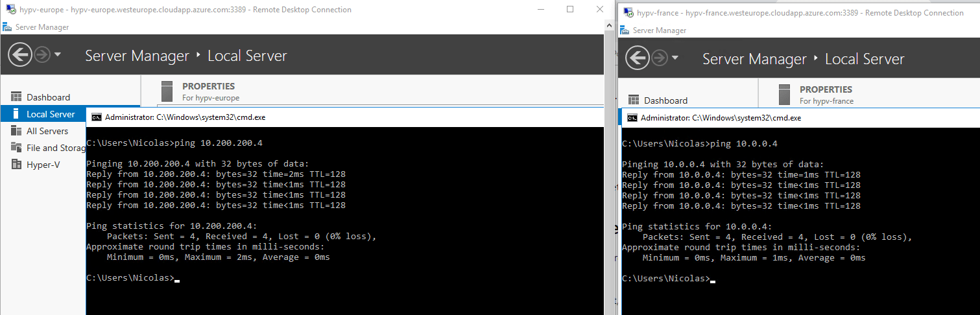The height and width of the screenshot is (315, 980).
Task: Click Local Server icon in hypv-europe sidebar
Action: [x=16, y=114]
